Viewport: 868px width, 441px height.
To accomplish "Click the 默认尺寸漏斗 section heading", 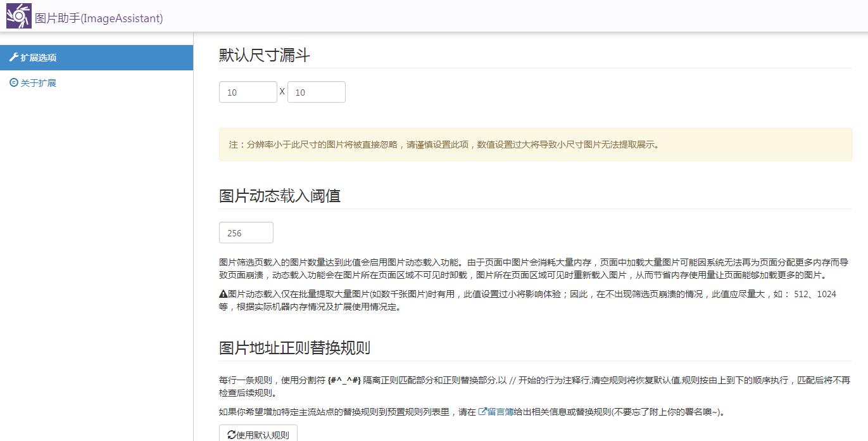I will click(264, 55).
